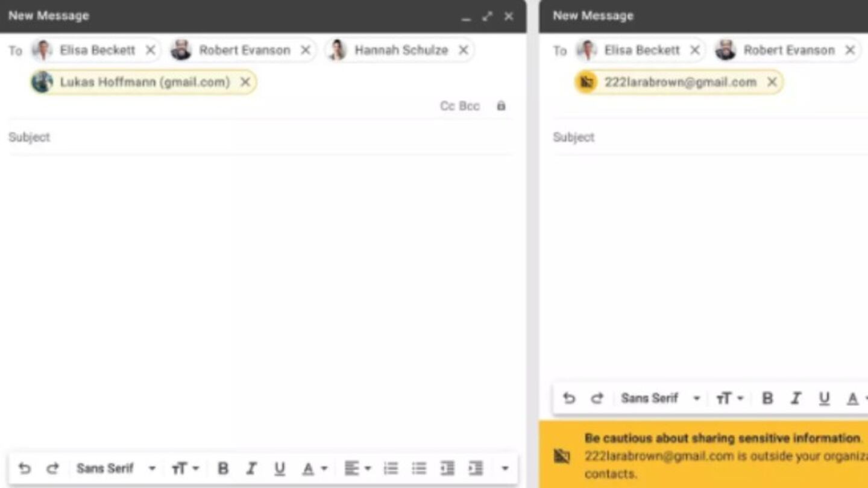Screen dimensions: 868x488
Task: Toggle bold in right message toolbar
Action: 767,398
